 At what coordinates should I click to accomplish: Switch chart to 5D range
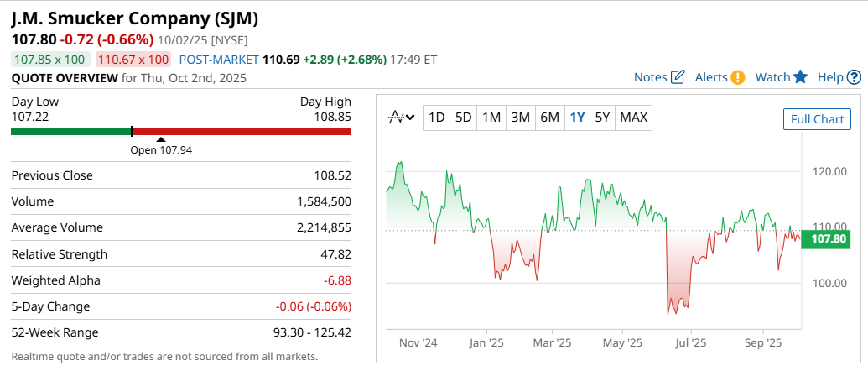point(463,118)
